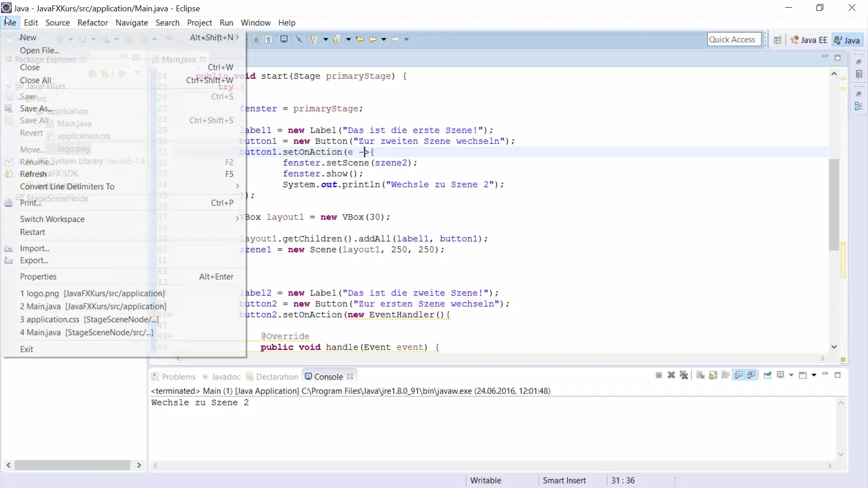Screen dimensions: 868x488
Task: Toggle console Scroll Lock
Action: click(x=713, y=375)
